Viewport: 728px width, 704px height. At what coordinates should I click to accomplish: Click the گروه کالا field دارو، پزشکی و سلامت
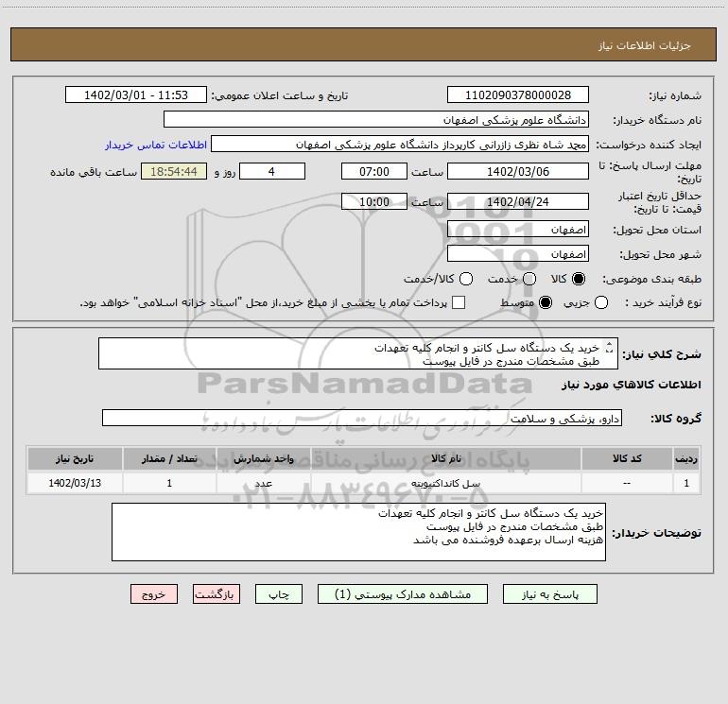point(362,418)
